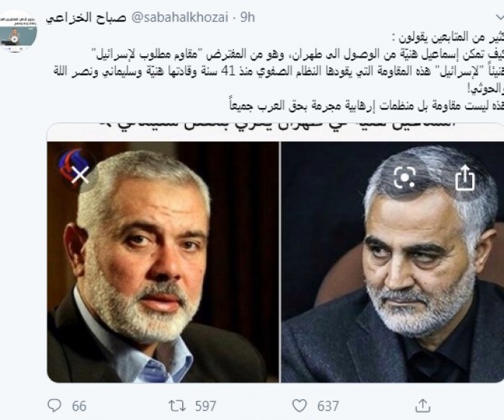
Task: Click the like count 637
Action: click(328, 406)
